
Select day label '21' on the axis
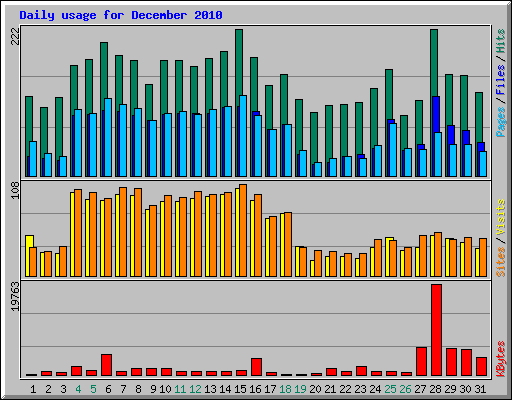pyautogui.click(x=330, y=389)
